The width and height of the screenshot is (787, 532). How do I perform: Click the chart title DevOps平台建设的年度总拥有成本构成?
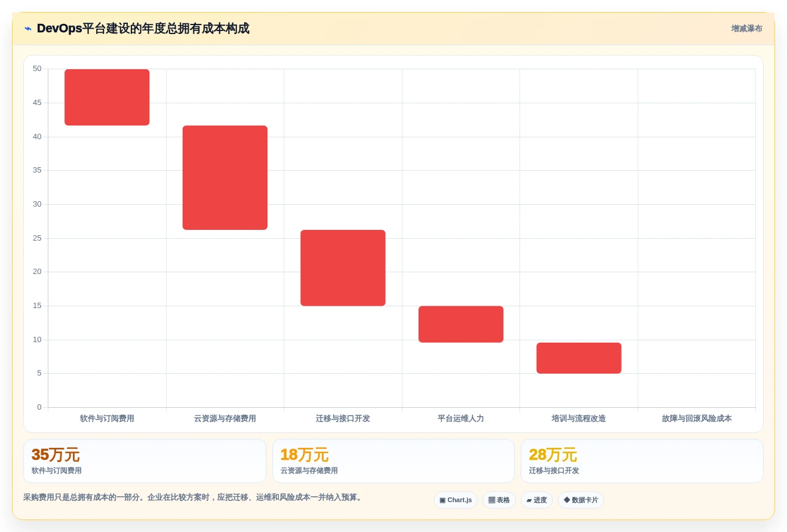coord(143,29)
